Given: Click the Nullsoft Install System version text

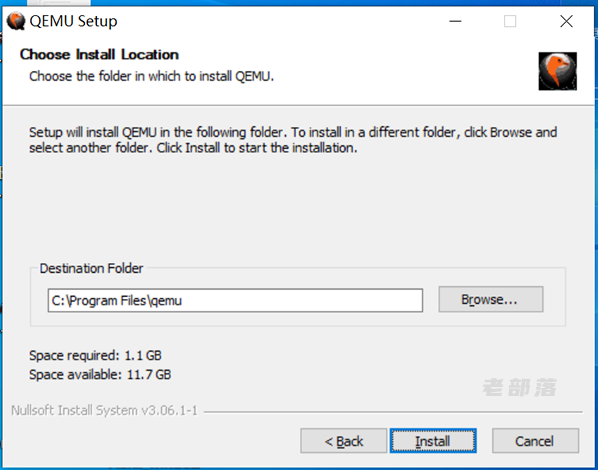Looking at the screenshot, I should 104,410.
